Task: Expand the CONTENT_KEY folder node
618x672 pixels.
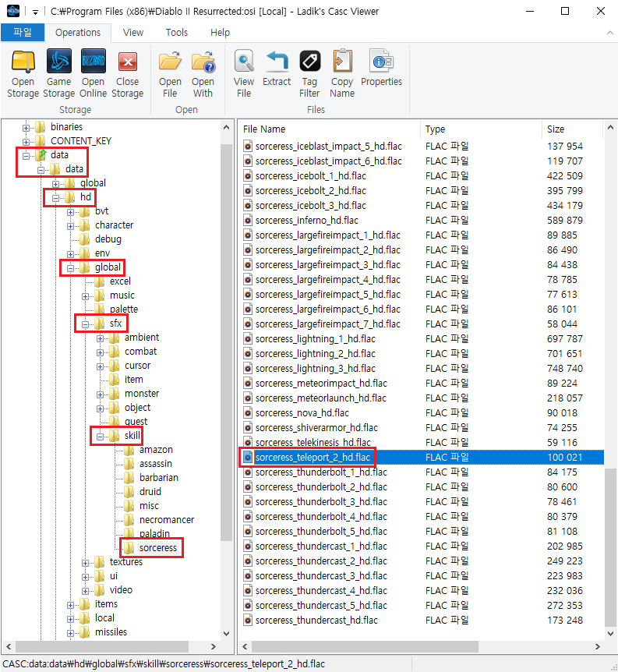Action: point(26,142)
